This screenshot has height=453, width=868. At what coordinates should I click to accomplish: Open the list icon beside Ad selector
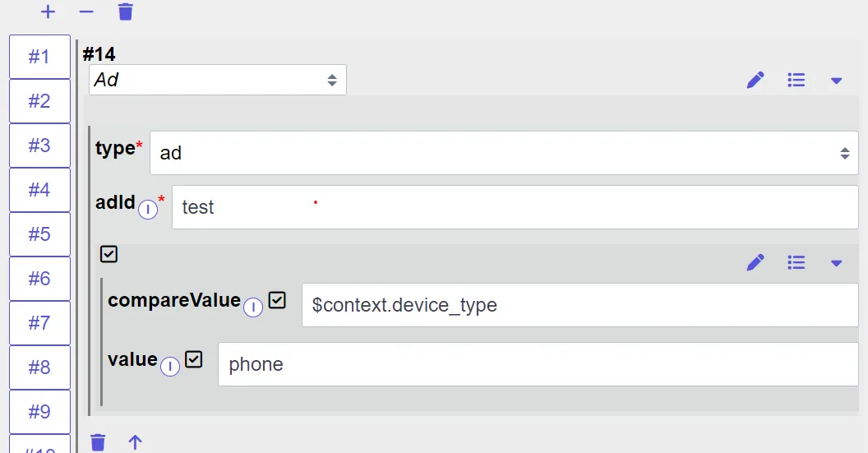coord(796,81)
